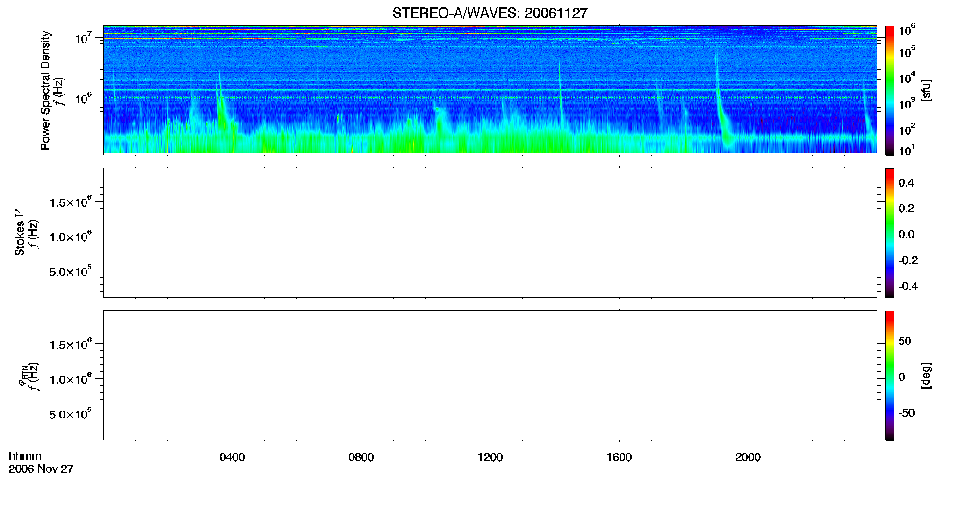This screenshot has width=980, height=505.
Task: Click the 2006 Nov 27 date label
Action: point(41,469)
